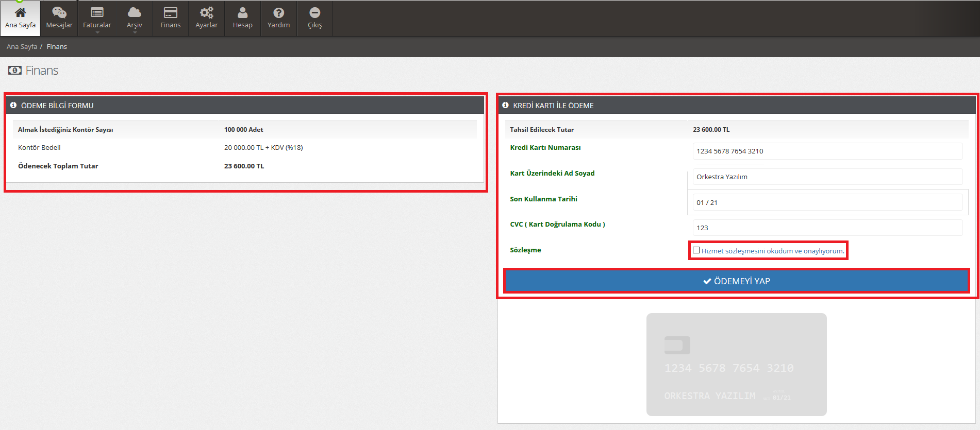Image resolution: width=980 pixels, height=430 pixels.
Task: Click the Finans breadcrumb item
Action: 57,46
